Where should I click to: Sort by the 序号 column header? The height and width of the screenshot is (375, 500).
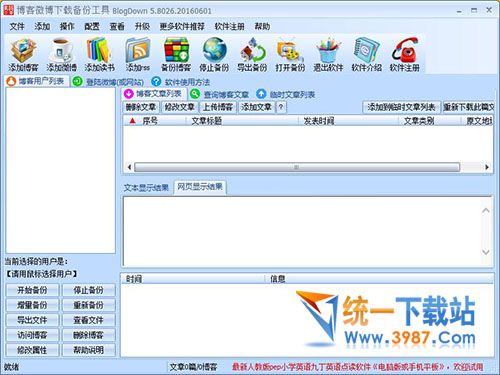pyautogui.click(x=150, y=121)
